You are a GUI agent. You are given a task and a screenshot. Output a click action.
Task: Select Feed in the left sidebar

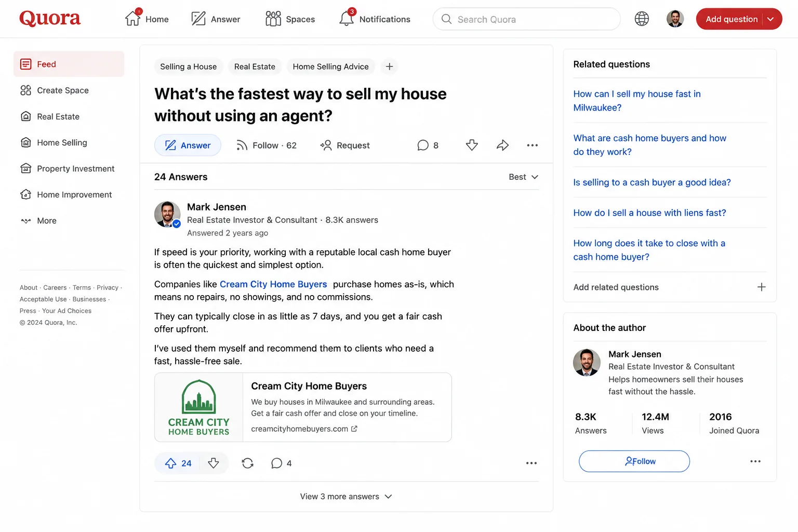pos(69,64)
